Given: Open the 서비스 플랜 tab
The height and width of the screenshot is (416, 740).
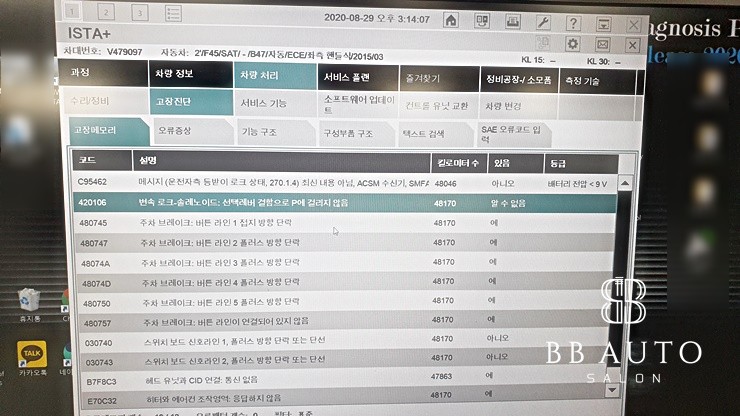Looking at the screenshot, I should (358, 77).
